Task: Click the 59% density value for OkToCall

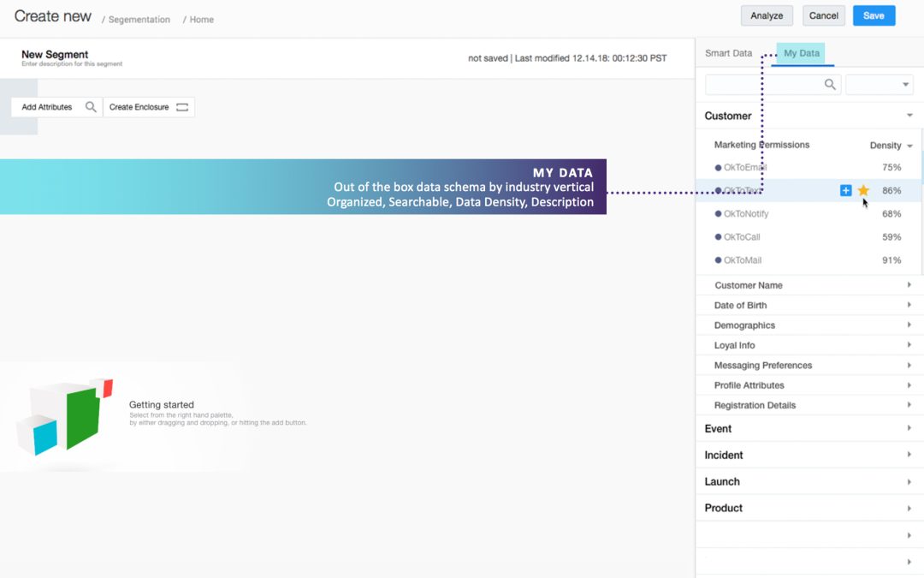Action: tap(891, 237)
